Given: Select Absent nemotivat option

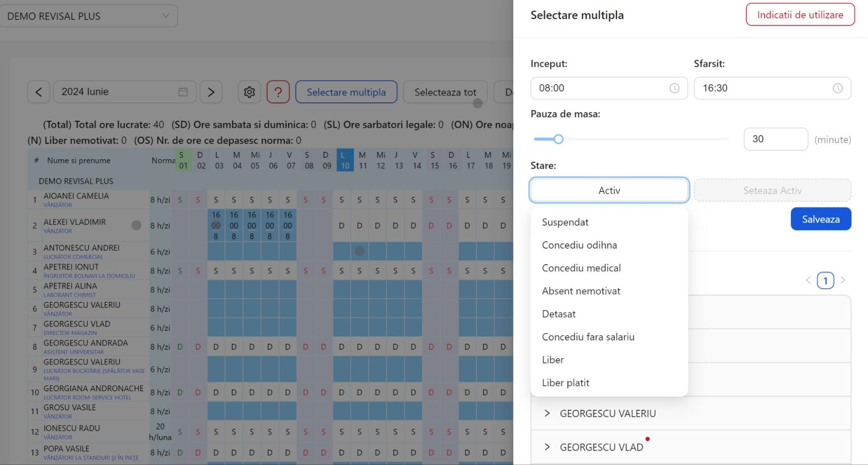Looking at the screenshot, I should pyautogui.click(x=581, y=291).
